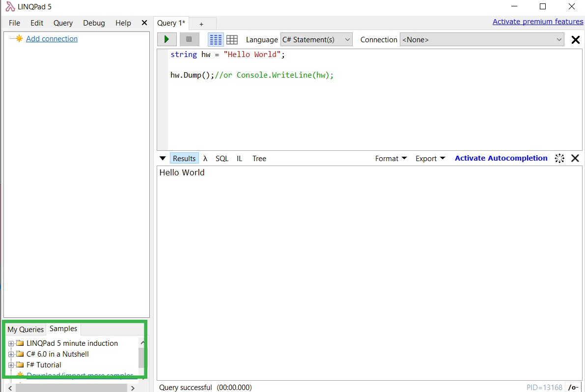
Task: Switch results to data grid view icon
Action: point(232,39)
